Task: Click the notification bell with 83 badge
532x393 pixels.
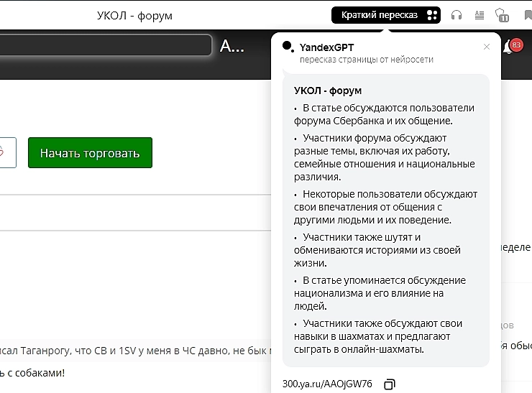Action: coord(513,47)
